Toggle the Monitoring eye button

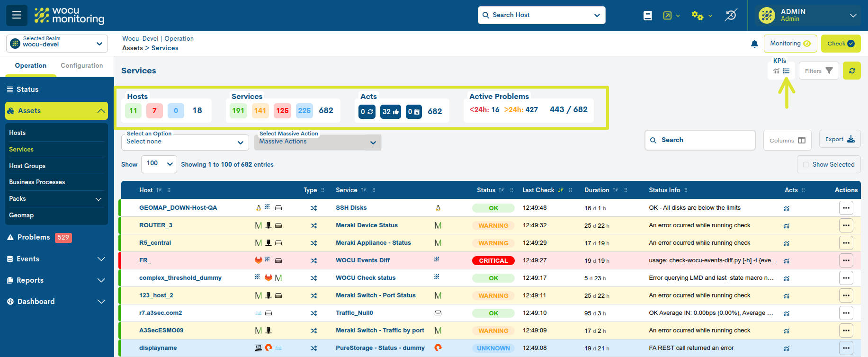(790, 44)
